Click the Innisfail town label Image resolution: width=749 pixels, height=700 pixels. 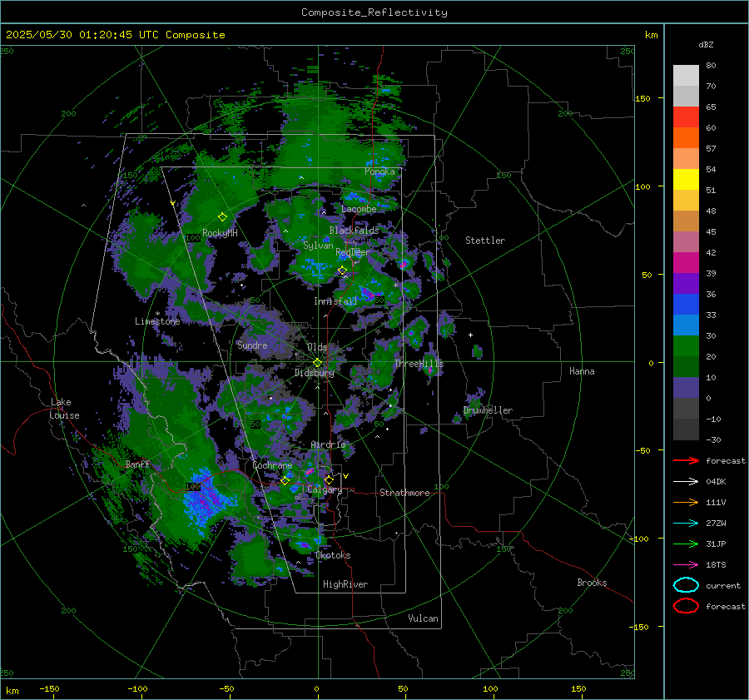pos(336,301)
